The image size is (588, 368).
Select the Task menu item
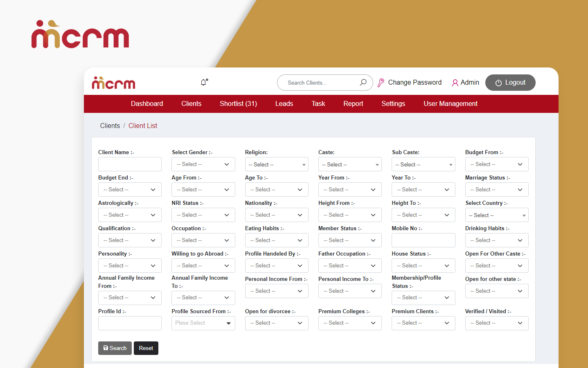click(318, 104)
